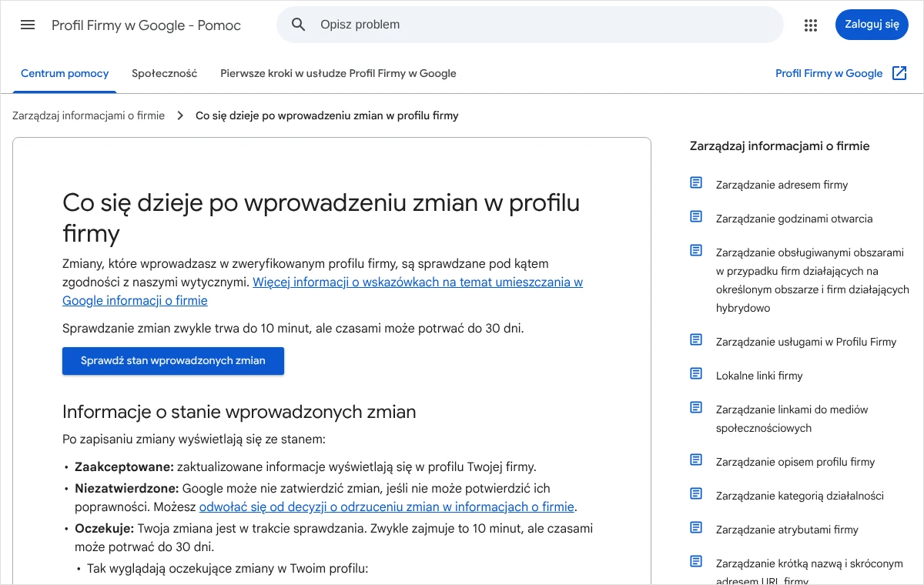Open the Google apps grid
The image size is (924, 585).
[x=811, y=25]
